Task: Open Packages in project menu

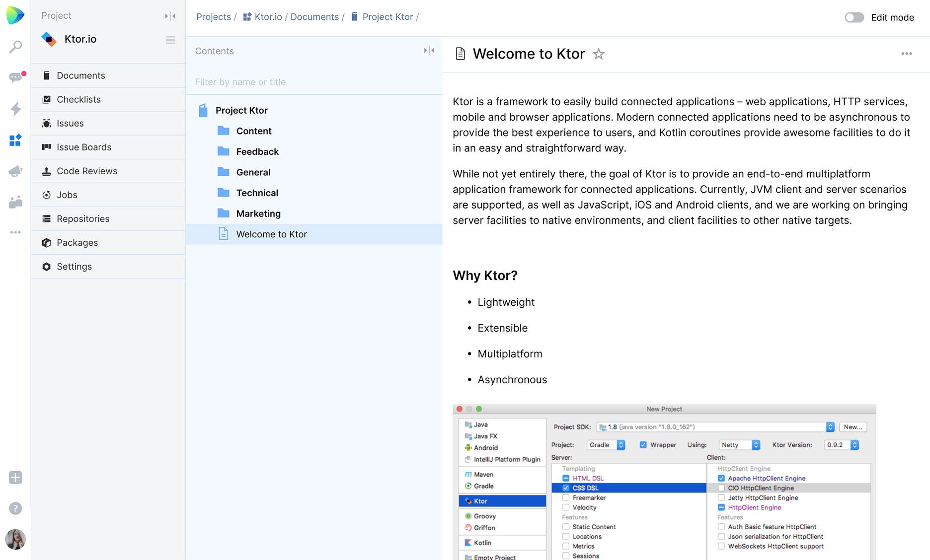Action: (108, 242)
